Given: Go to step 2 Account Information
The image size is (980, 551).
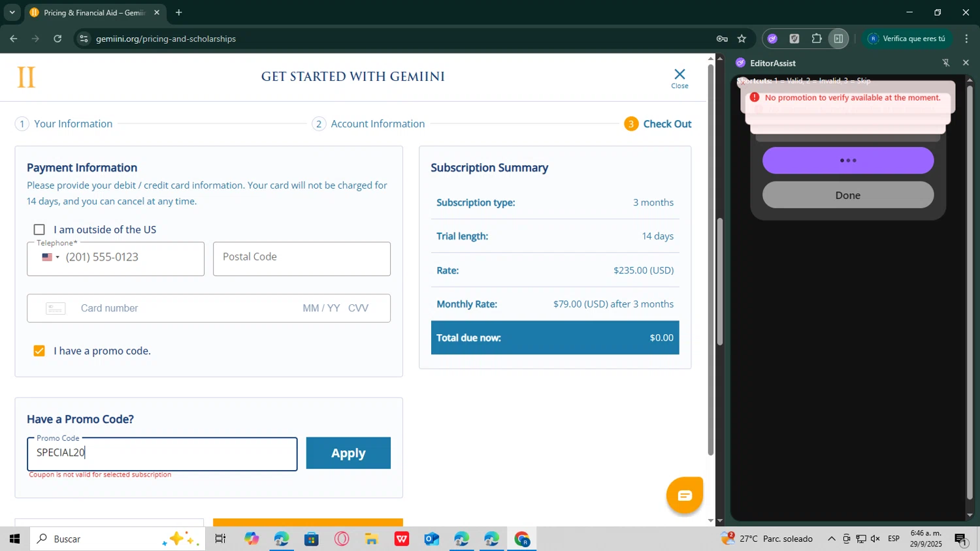Looking at the screenshot, I should pyautogui.click(x=369, y=124).
